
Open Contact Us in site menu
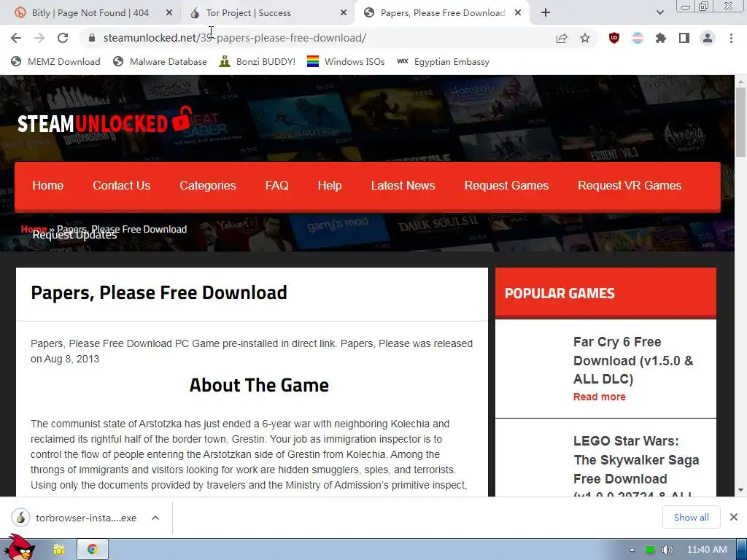(x=122, y=186)
